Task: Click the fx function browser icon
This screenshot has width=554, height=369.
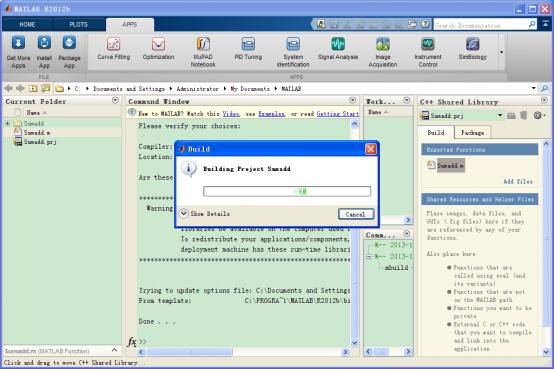Action: click(131, 342)
